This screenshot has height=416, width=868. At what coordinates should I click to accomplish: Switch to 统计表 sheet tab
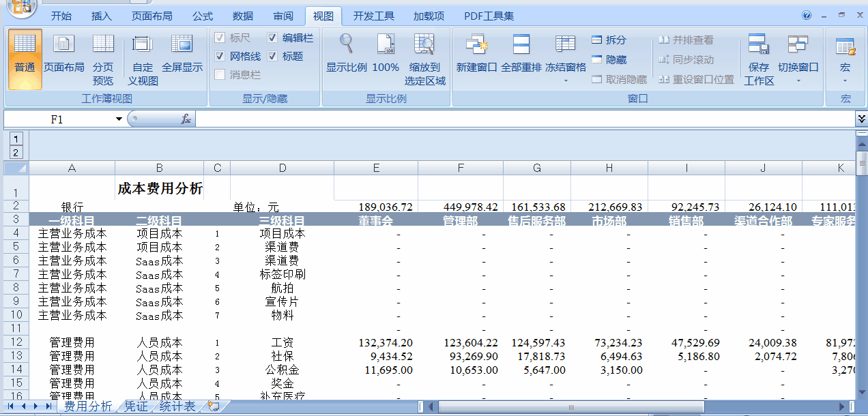(177, 406)
